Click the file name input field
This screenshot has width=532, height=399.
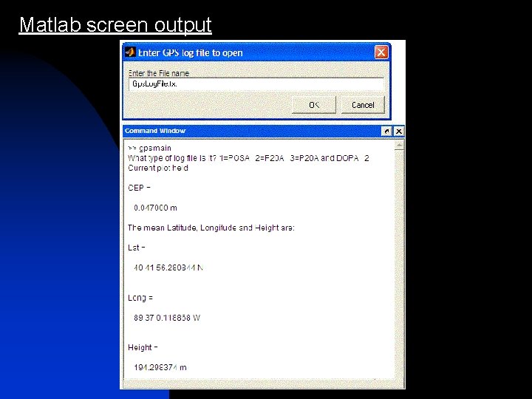click(x=256, y=83)
